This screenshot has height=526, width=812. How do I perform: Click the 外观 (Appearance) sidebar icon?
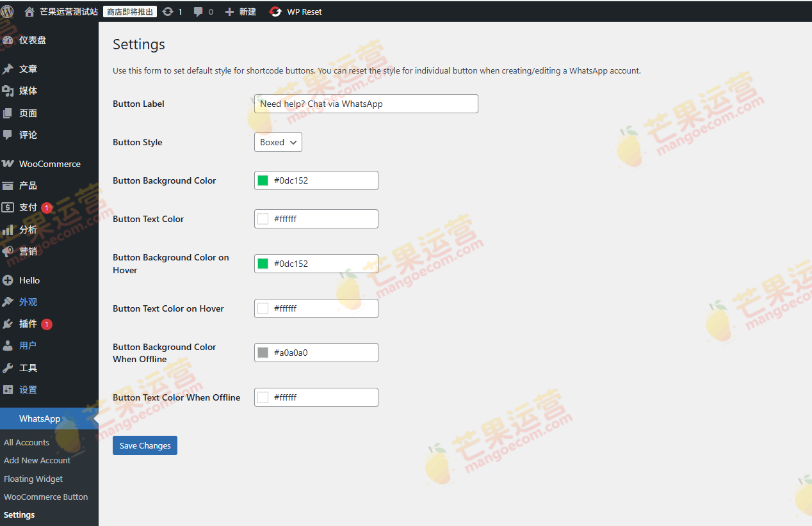tap(9, 301)
